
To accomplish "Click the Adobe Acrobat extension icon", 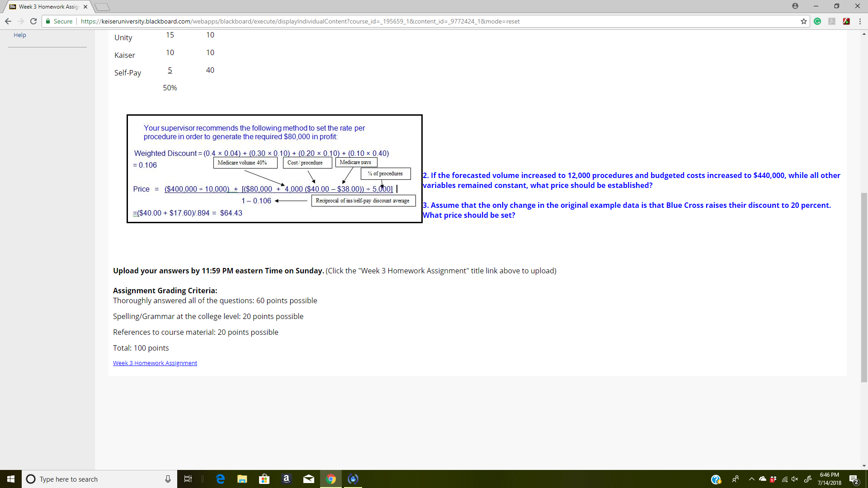I will [832, 21].
